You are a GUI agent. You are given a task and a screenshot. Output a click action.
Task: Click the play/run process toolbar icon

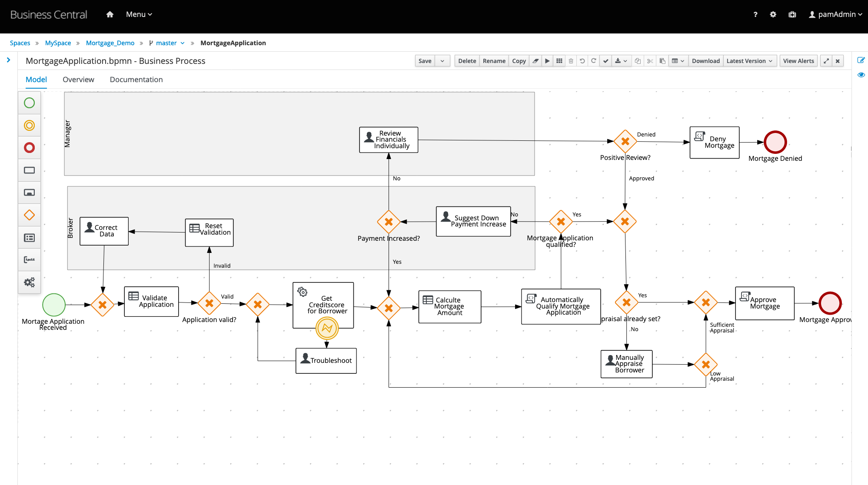(548, 61)
